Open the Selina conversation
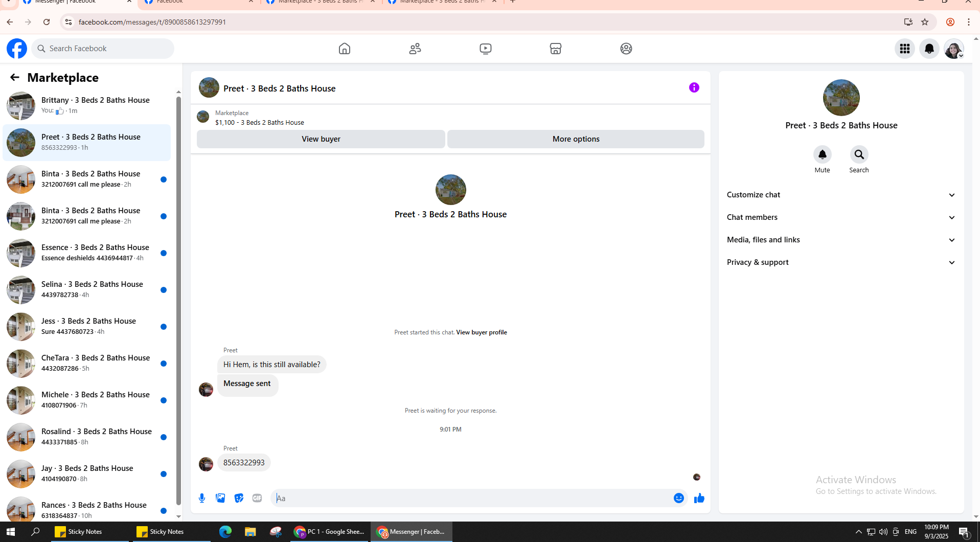Screen dimensions: 980x542 87,289
